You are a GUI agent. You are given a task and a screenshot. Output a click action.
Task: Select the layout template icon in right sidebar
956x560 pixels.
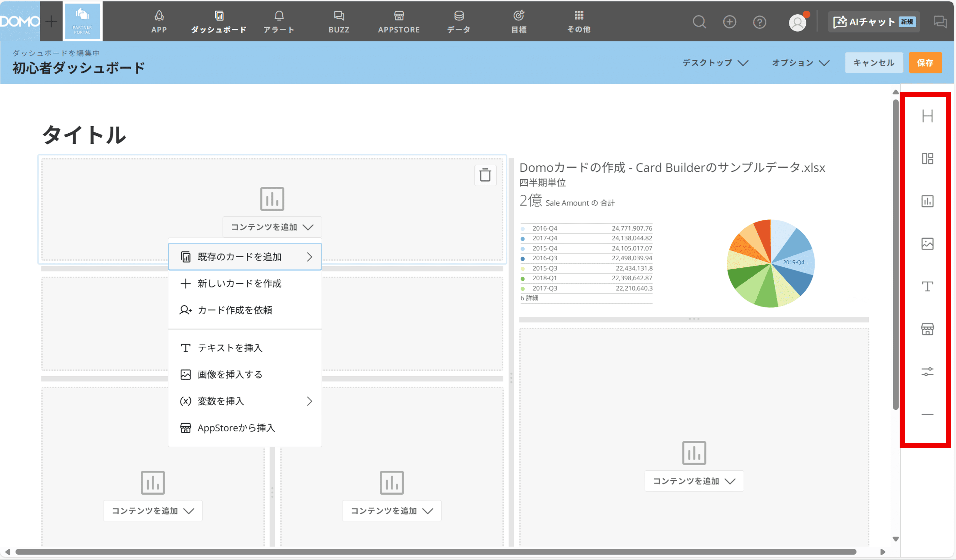pos(927,158)
